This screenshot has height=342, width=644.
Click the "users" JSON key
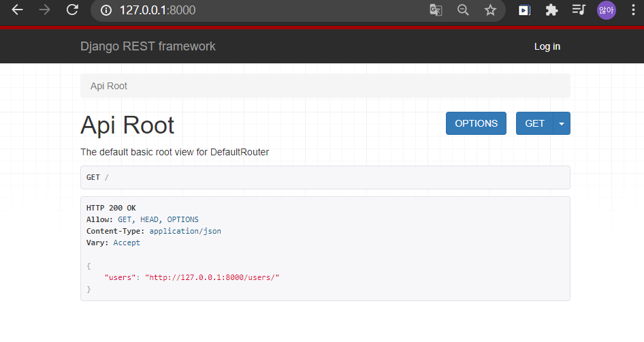coord(120,277)
